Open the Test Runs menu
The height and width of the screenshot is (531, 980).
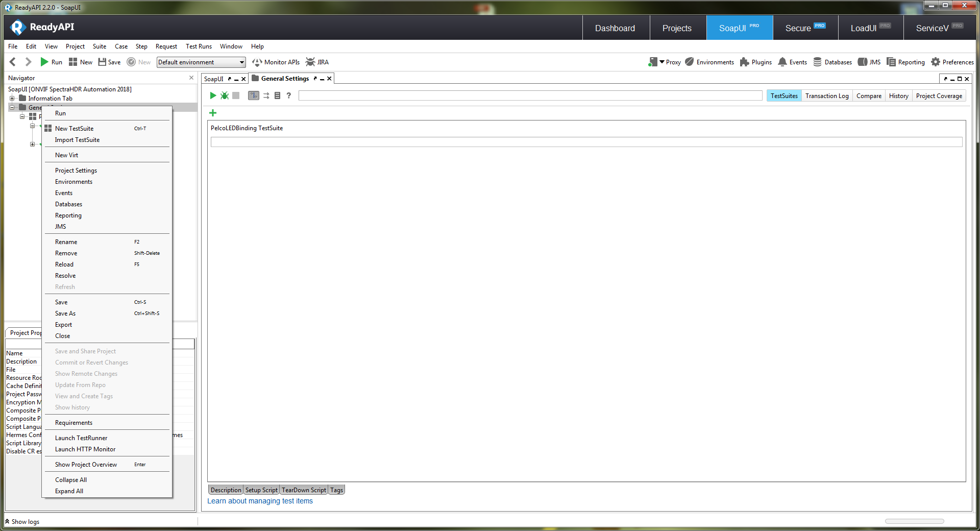tap(199, 46)
